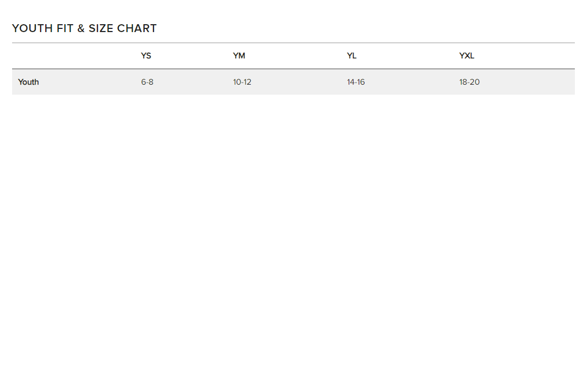The height and width of the screenshot is (387, 588).
Task: Select the YS column header
Action: (x=146, y=56)
